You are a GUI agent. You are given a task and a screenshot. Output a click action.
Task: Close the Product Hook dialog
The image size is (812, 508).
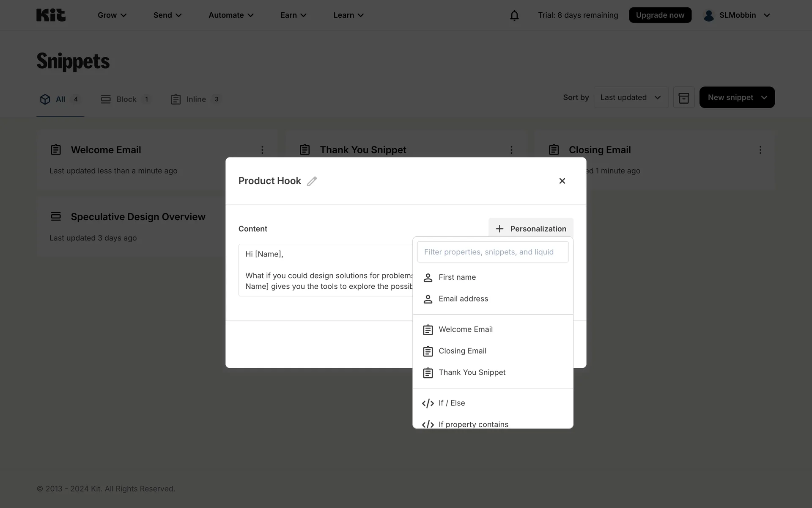(562, 181)
